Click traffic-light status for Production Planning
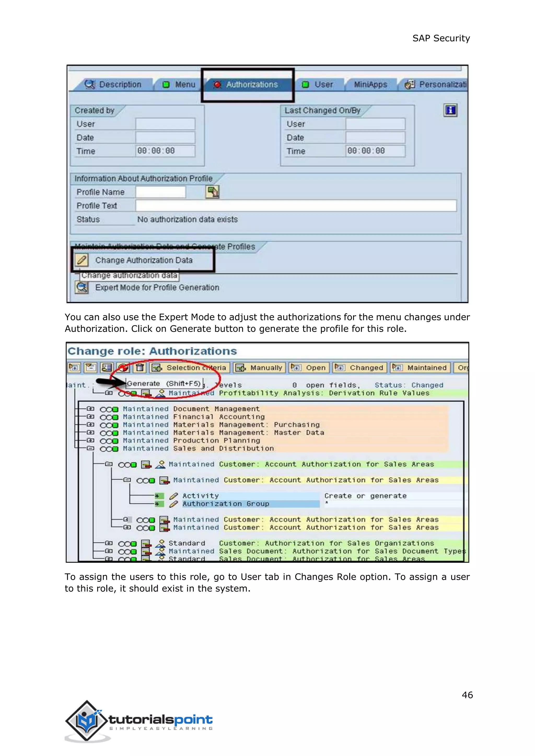This screenshot has width=535, height=756. click(109, 441)
